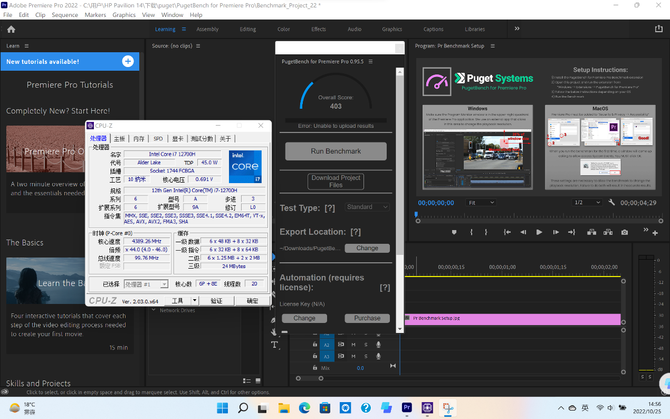Click the Run Benchmark button
The image size is (670, 419).
[x=336, y=151]
